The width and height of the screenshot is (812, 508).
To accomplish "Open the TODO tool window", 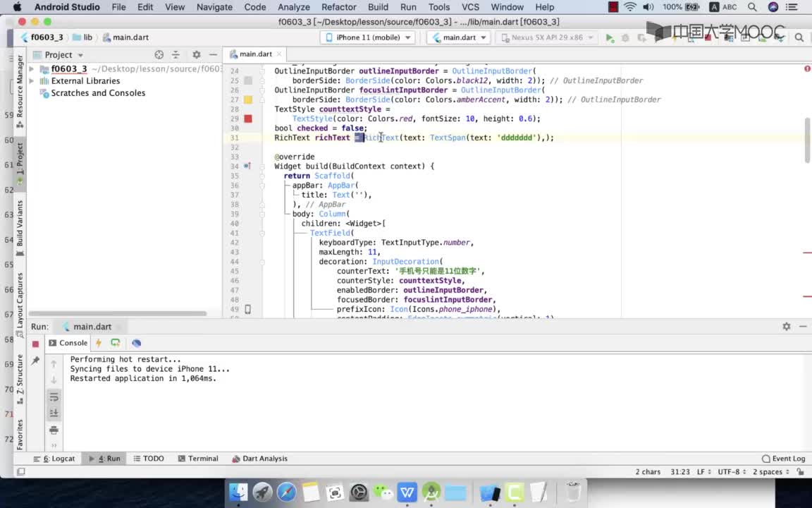I will pos(149,459).
